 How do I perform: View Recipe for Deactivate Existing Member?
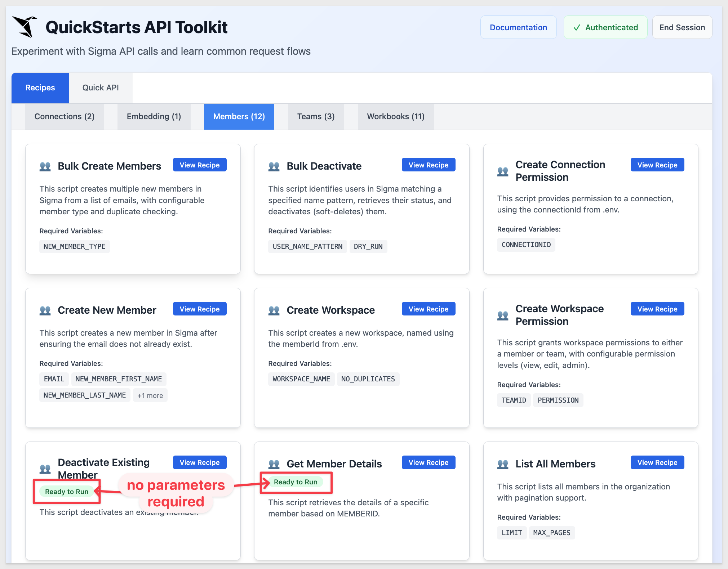[200, 462]
